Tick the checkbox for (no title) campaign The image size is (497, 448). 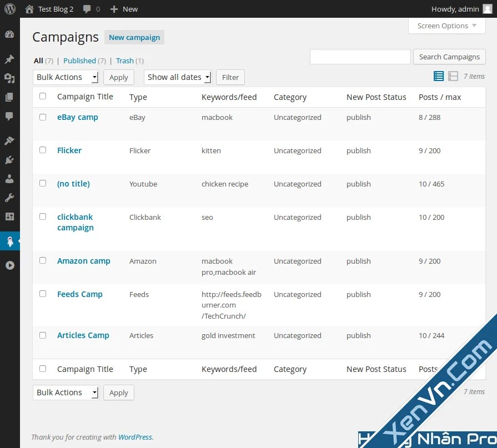click(x=43, y=183)
